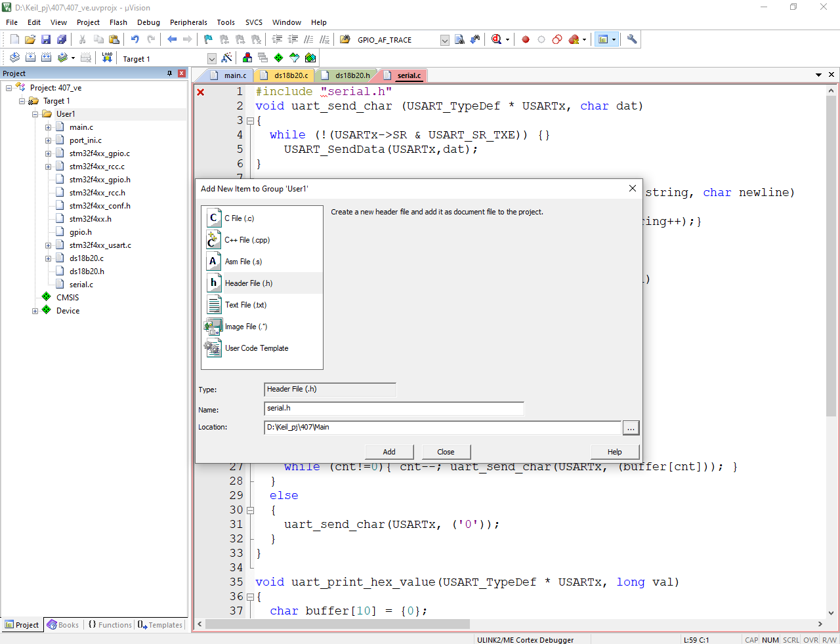Image resolution: width=840 pixels, height=644 pixels.
Task: Click the editor's vertical scrollbar
Action: tap(831, 256)
